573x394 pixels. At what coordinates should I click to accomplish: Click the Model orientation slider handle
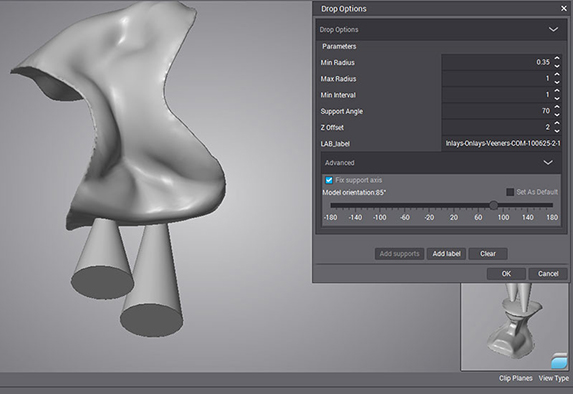493,205
